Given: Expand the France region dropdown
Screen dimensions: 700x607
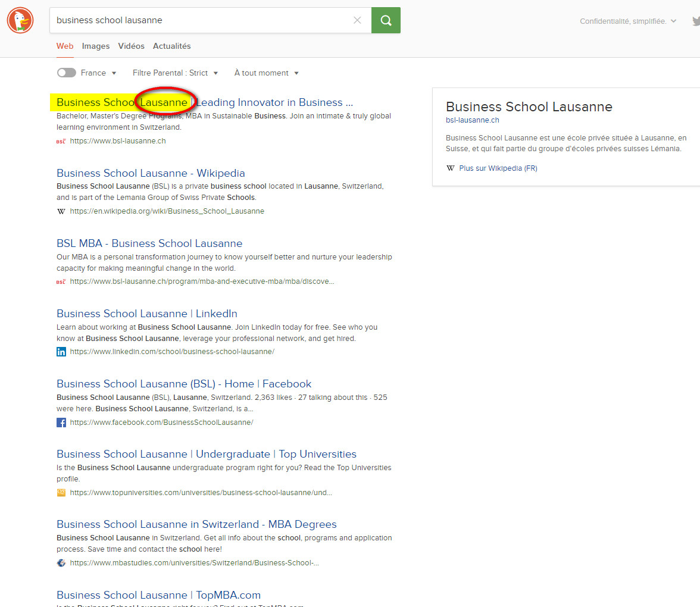Looking at the screenshot, I should coord(99,73).
